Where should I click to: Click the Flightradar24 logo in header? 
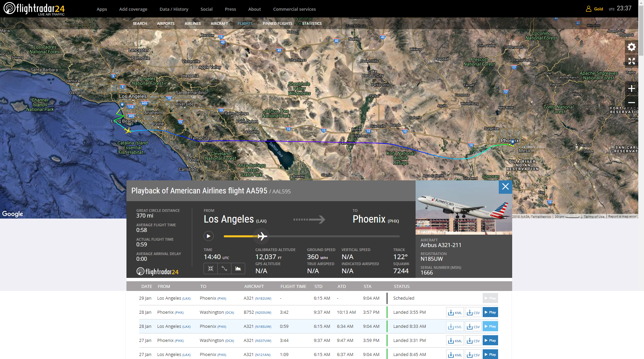coord(34,9)
